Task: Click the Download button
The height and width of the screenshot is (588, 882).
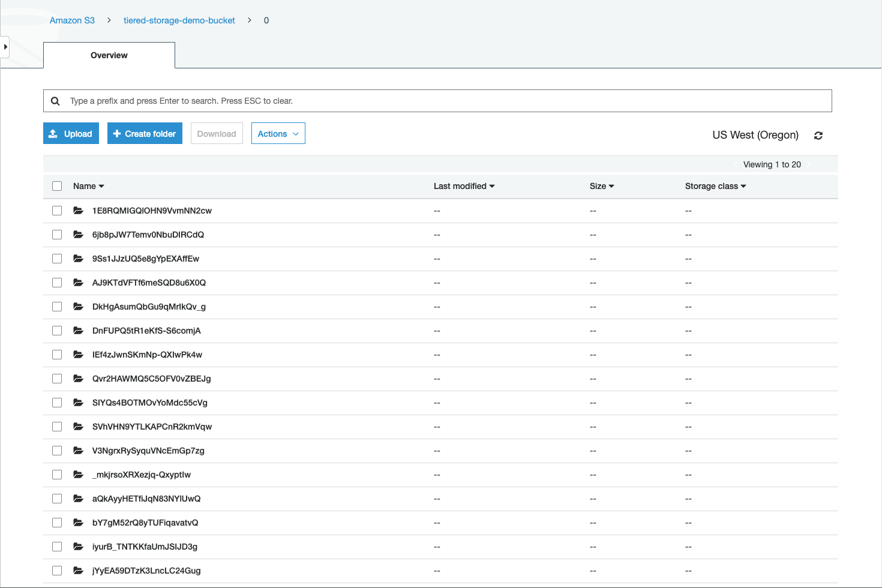Action: pyautogui.click(x=217, y=133)
